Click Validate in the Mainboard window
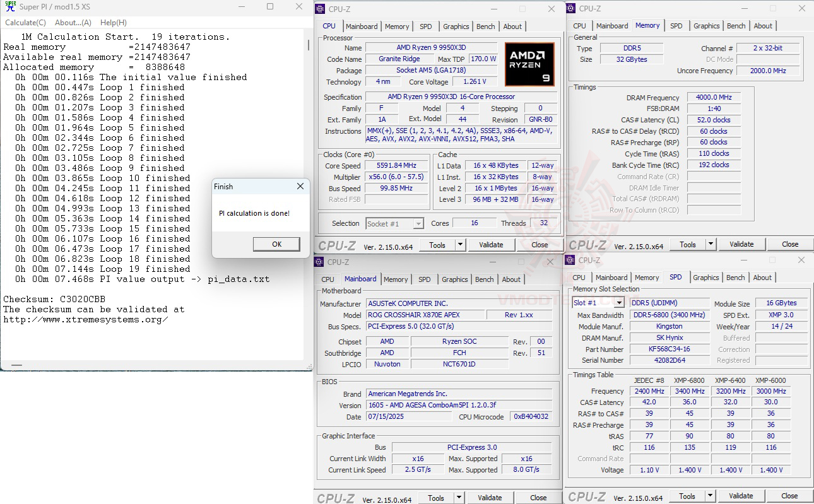This screenshot has width=814, height=504. click(x=490, y=498)
